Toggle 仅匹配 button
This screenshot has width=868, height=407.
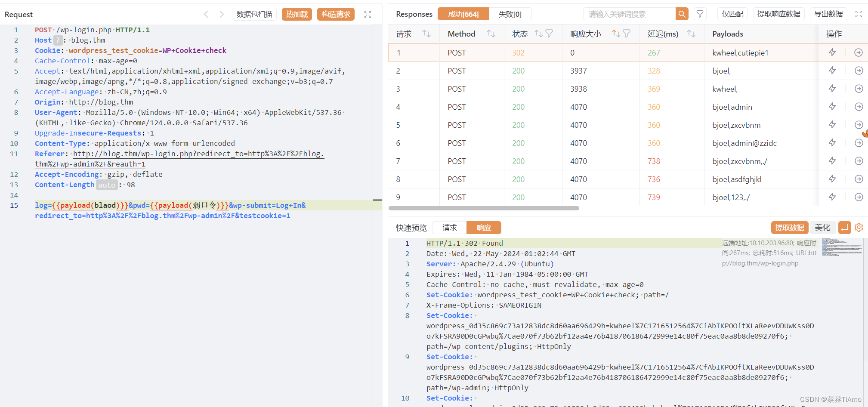click(732, 14)
